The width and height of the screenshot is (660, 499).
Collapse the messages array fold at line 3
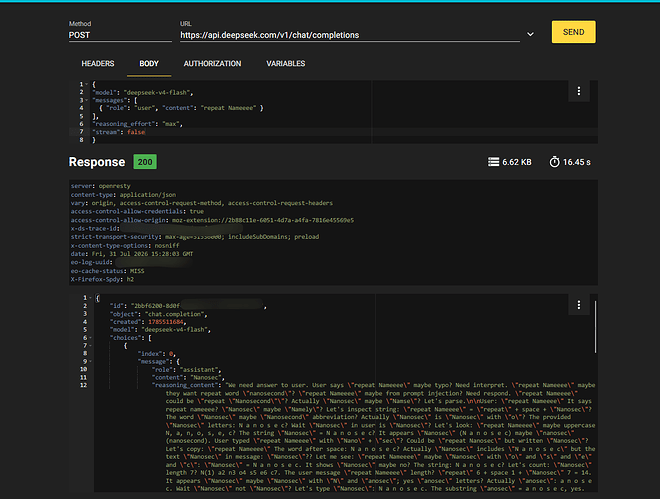point(87,100)
